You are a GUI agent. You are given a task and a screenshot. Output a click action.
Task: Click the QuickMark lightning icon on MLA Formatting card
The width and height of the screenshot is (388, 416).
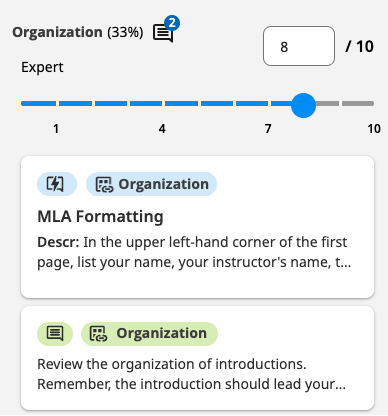[x=55, y=184]
